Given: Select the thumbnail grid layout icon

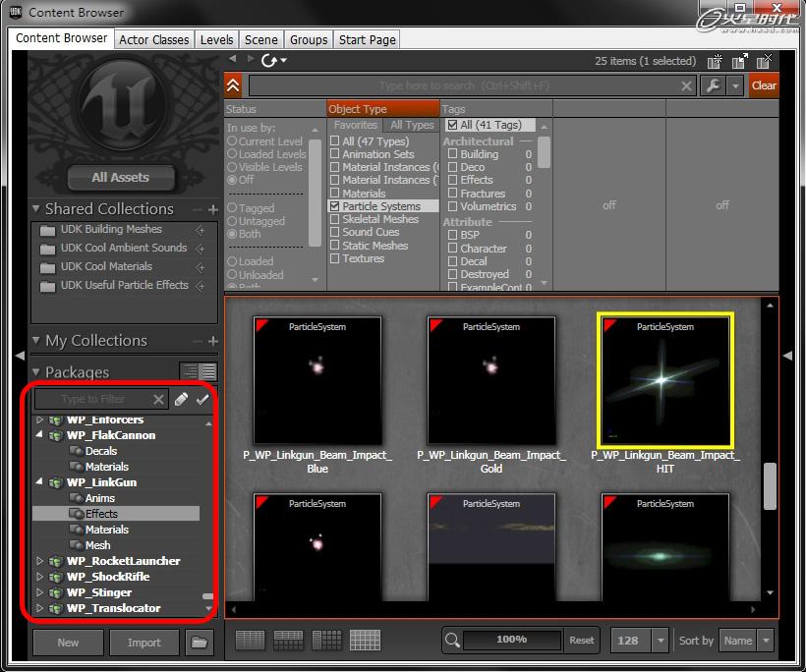Looking at the screenshot, I should coord(365,641).
